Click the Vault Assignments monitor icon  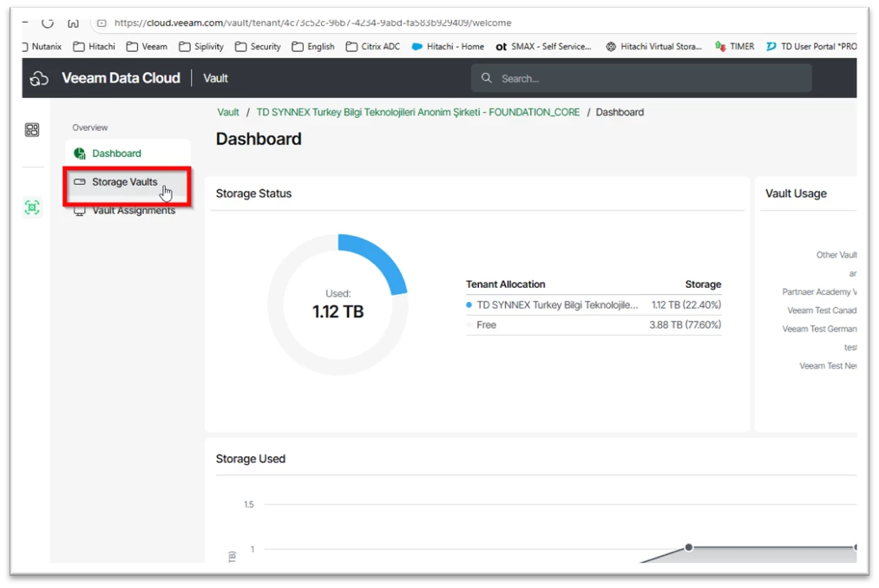(80, 211)
